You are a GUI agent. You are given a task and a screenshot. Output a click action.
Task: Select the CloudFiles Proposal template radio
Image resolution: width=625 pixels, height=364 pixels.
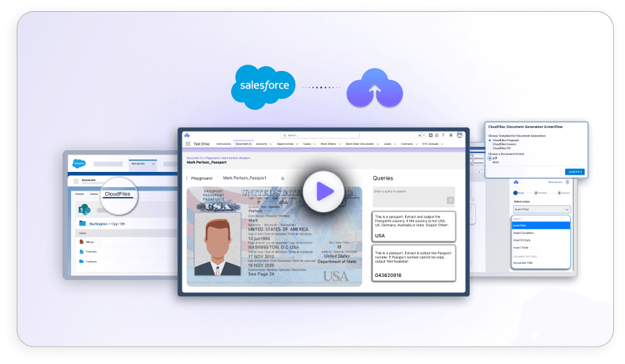(x=490, y=141)
